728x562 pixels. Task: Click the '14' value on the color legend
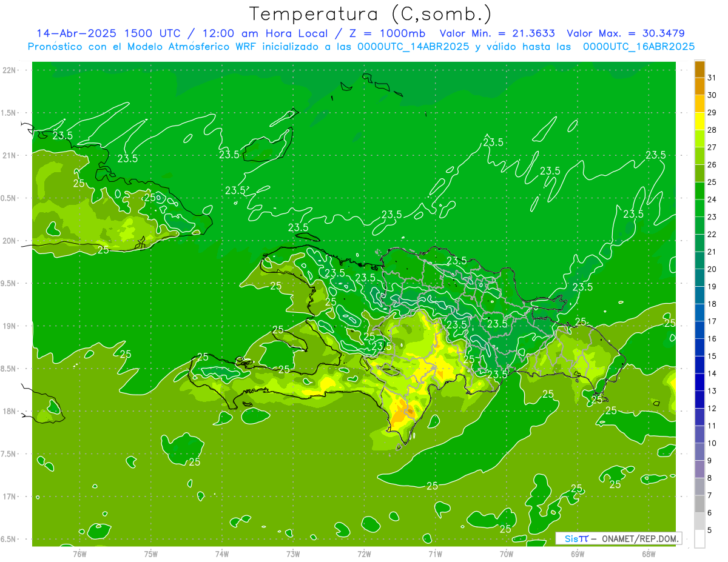tap(712, 373)
